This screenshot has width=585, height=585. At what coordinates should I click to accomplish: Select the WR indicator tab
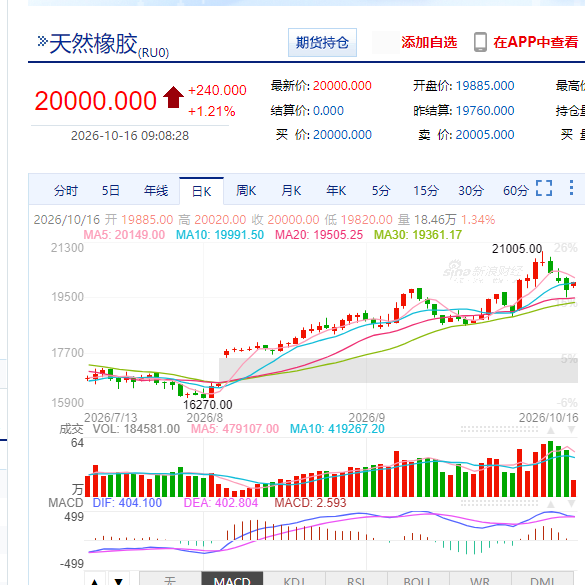coord(480,579)
